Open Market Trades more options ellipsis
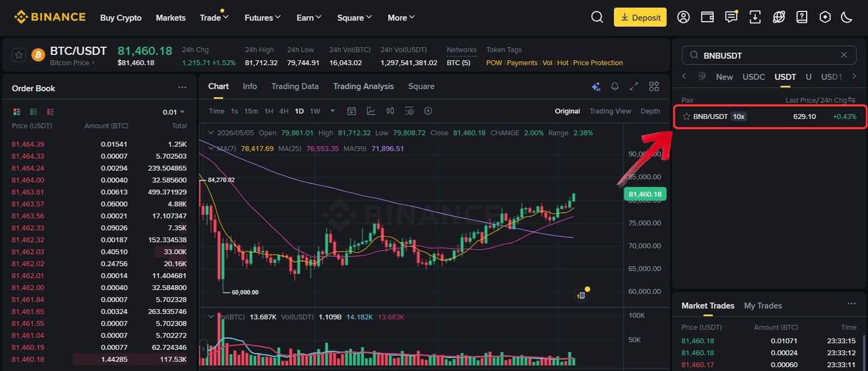Screen dimensions: 868x371 [851, 304]
